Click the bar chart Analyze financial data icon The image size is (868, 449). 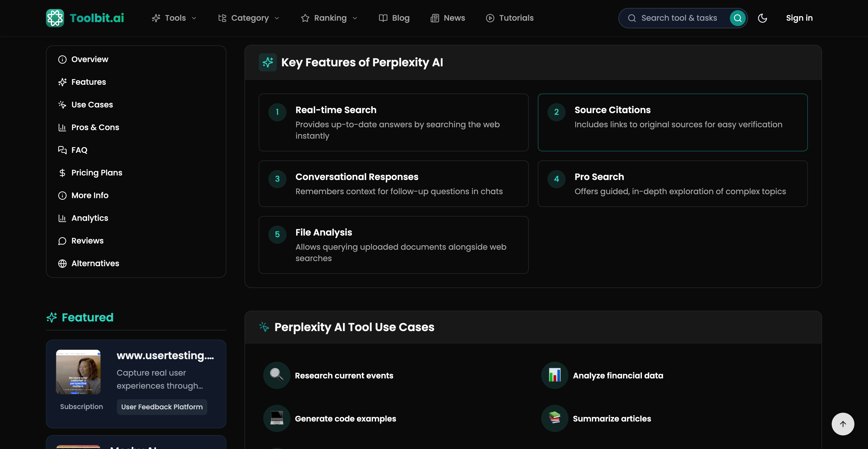point(554,375)
